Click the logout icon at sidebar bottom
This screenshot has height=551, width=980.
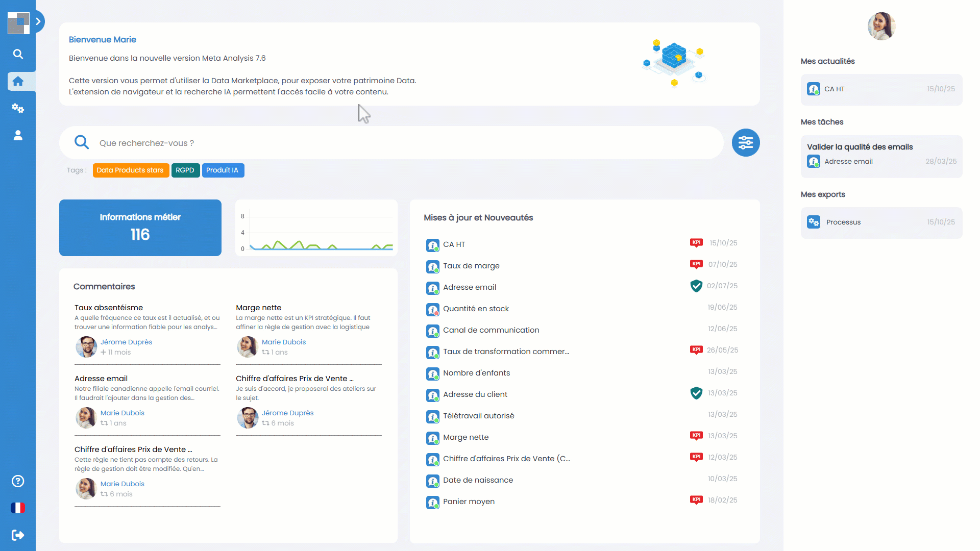18,535
